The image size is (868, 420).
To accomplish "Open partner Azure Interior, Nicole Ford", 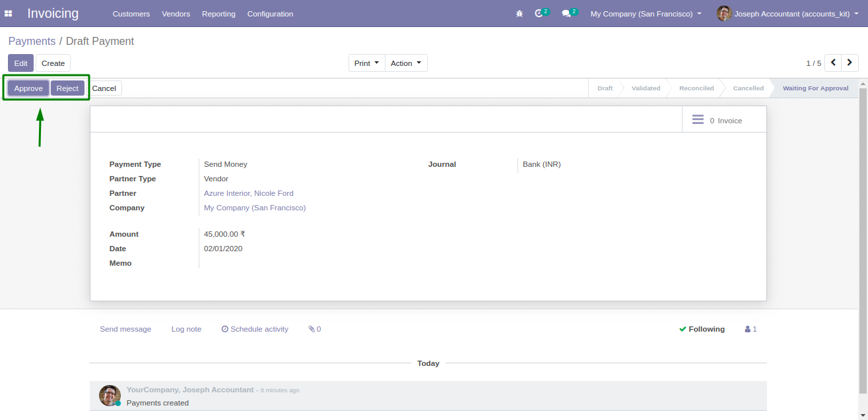I will tap(249, 193).
